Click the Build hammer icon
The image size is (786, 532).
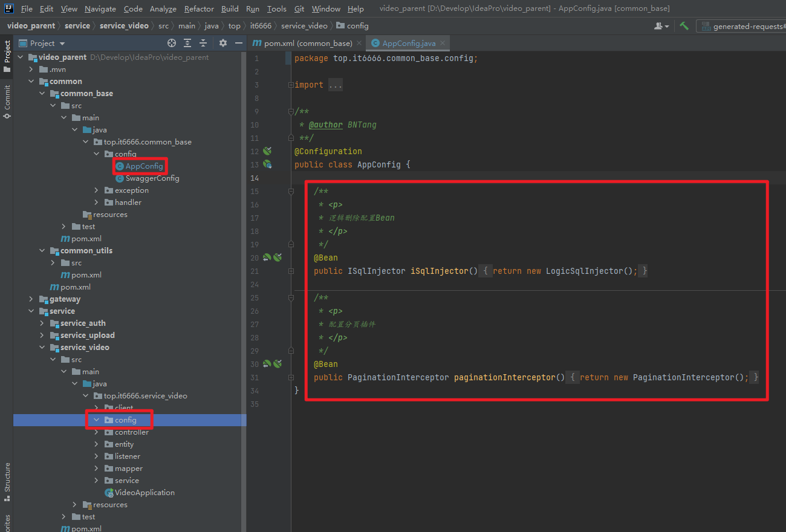point(684,26)
